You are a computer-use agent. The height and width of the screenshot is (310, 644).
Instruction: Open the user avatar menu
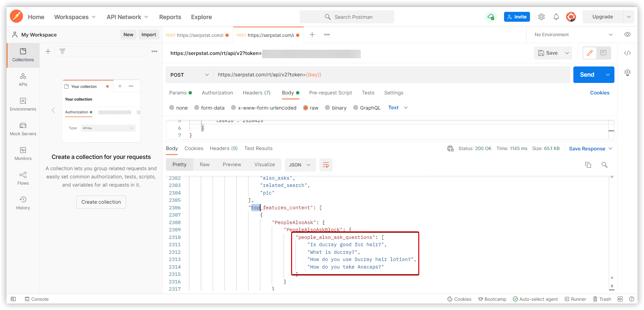pos(571,17)
